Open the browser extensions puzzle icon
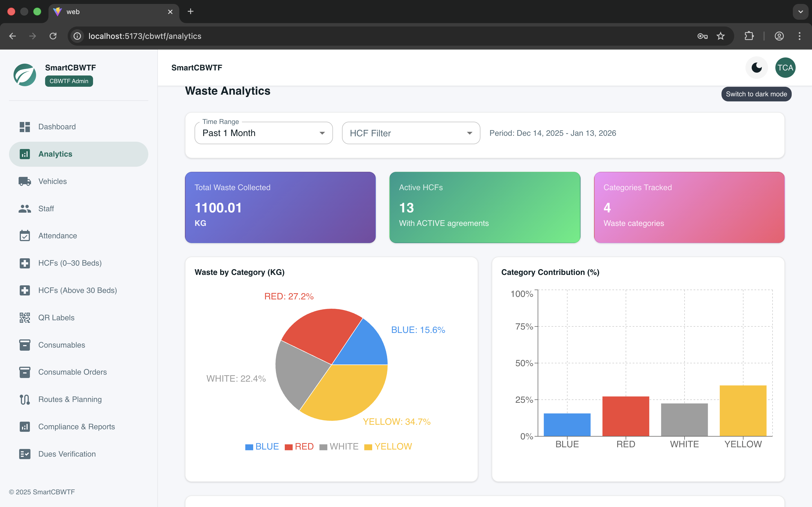This screenshot has width=812, height=507. tap(749, 36)
